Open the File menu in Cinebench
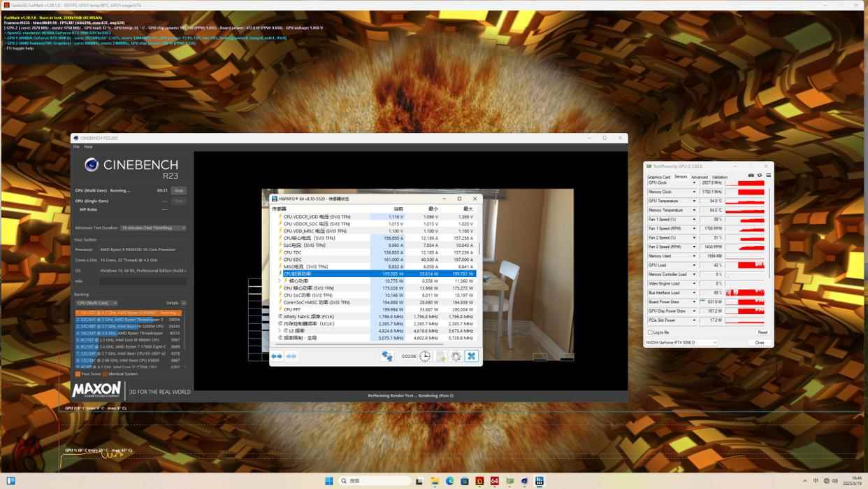This screenshot has width=868, height=489. (77, 147)
